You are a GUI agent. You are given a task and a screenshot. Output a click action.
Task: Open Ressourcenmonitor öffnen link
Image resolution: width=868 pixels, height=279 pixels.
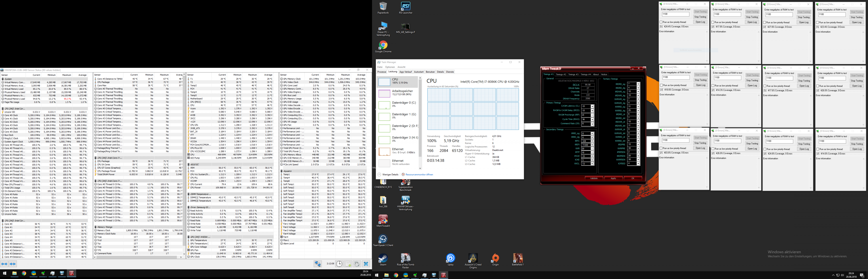pyautogui.click(x=419, y=175)
